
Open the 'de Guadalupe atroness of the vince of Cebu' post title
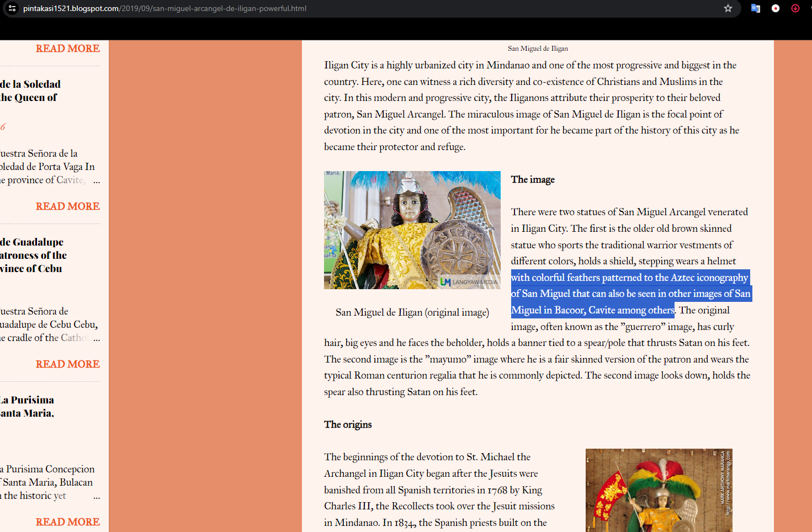33,256
